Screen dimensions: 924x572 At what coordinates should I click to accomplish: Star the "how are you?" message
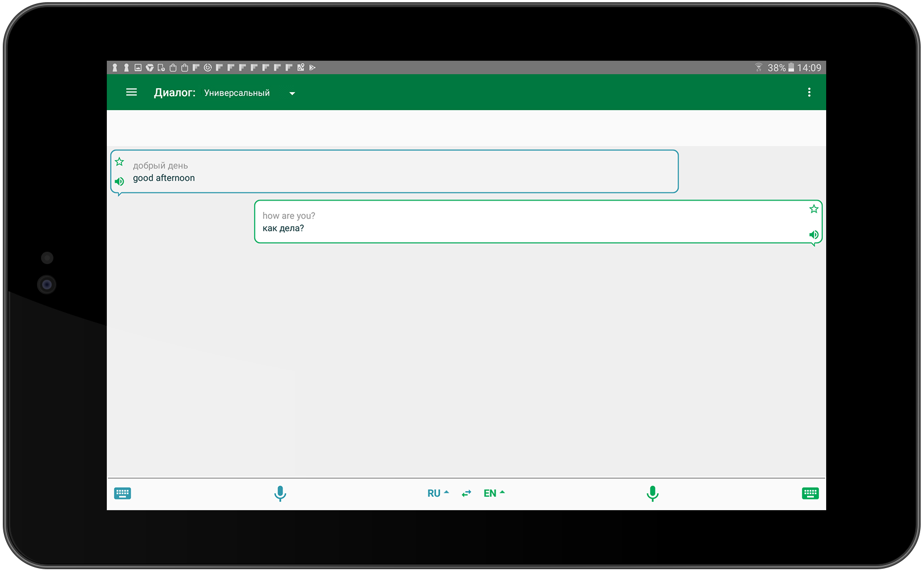coord(814,209)
